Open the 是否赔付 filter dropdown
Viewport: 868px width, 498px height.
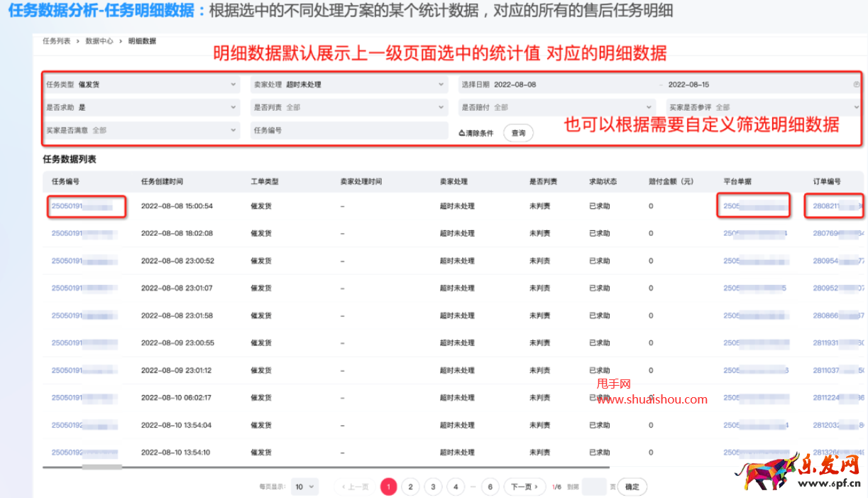(554, 107)
